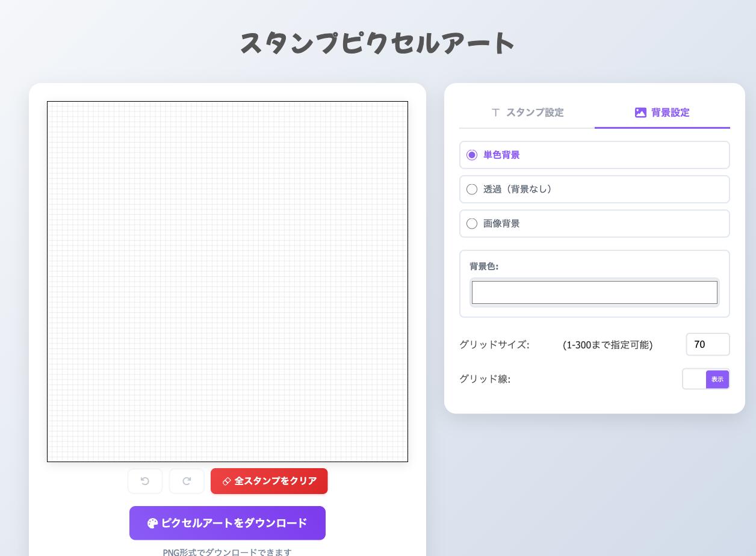Toggle the グリッド線 display switch
This screenshot has height=556, width=756.
click(x=705, y=379)
